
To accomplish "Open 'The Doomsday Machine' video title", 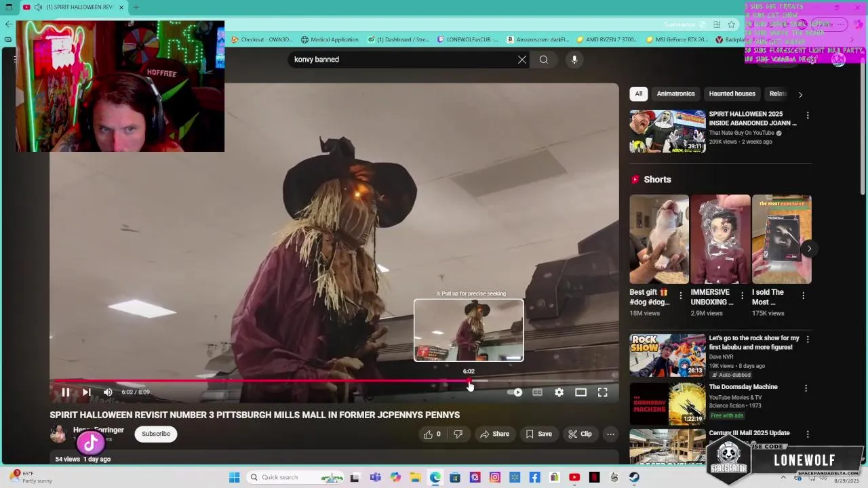I will [743, 387].
